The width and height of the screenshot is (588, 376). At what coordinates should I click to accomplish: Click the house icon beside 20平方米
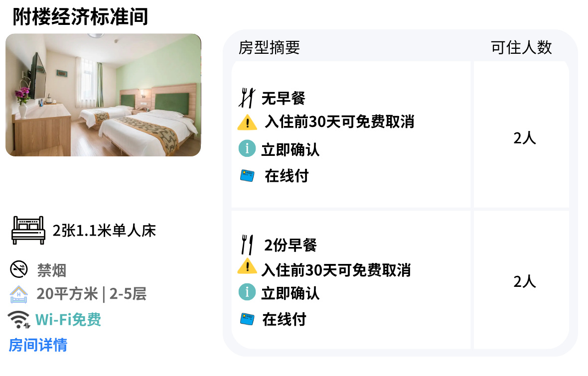(x=18, y=294)
